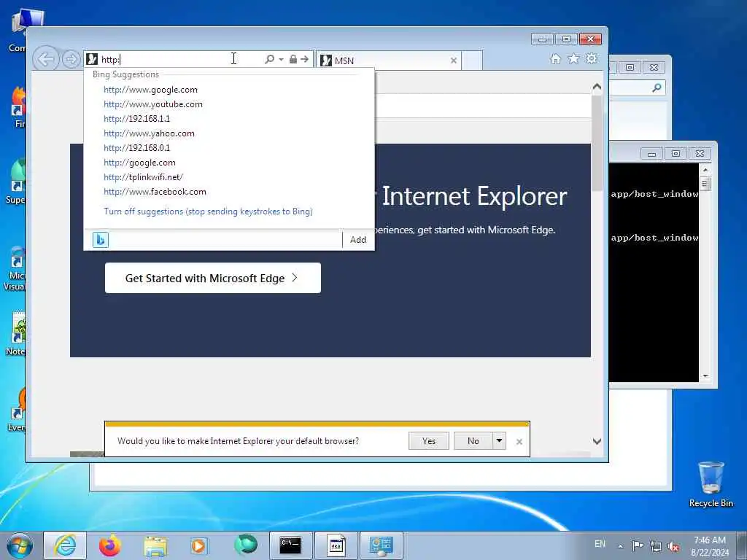Open the Tools gear icon

[x=591, y=58]
